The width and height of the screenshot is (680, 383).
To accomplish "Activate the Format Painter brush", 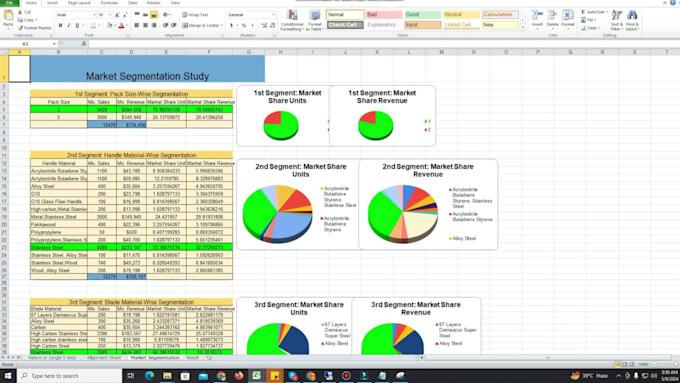I will [x=20, y=28].
